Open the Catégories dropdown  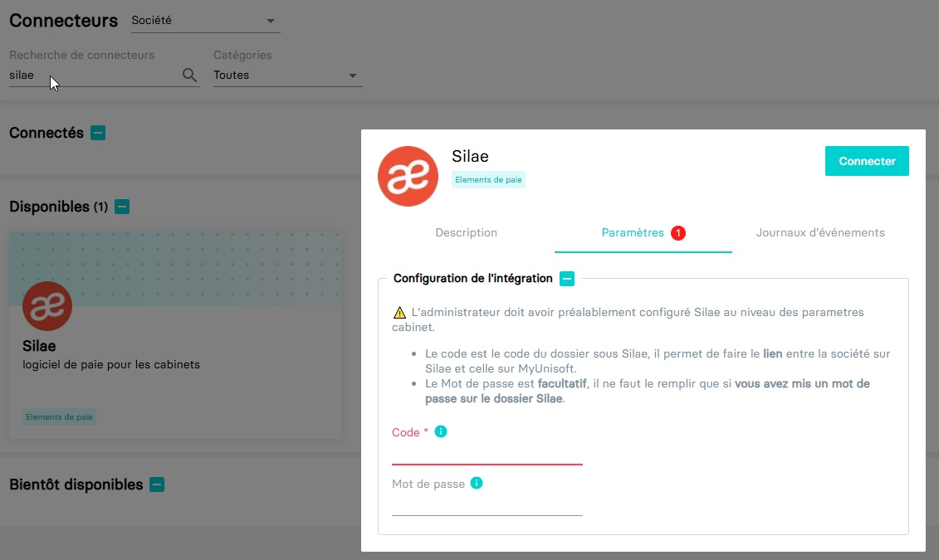point(288,75)
